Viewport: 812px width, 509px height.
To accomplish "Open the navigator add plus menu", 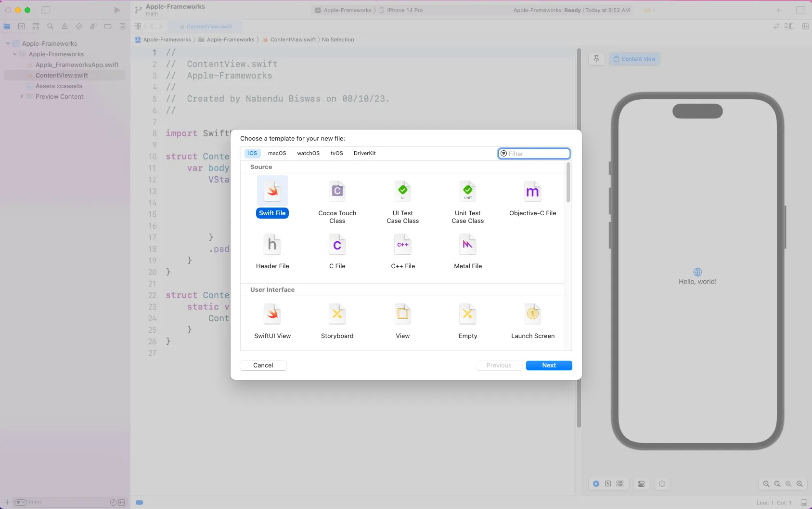I will [x=7, y=502].
